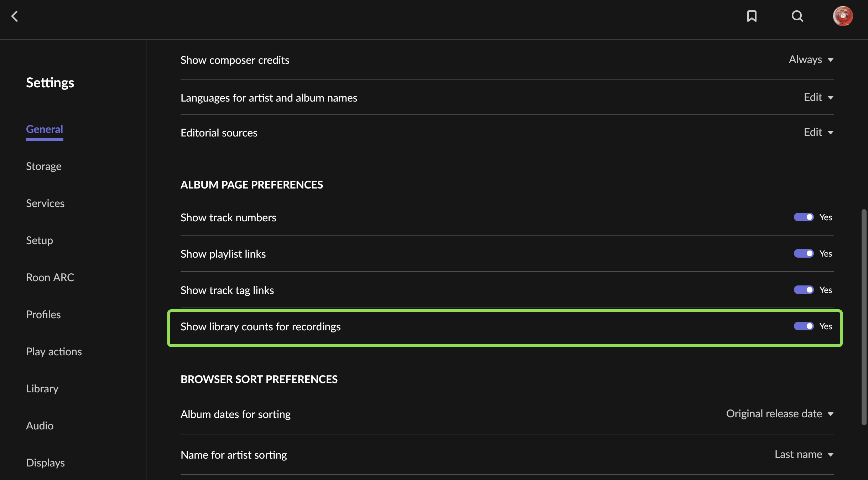Click the search magnifier icon

797,16
